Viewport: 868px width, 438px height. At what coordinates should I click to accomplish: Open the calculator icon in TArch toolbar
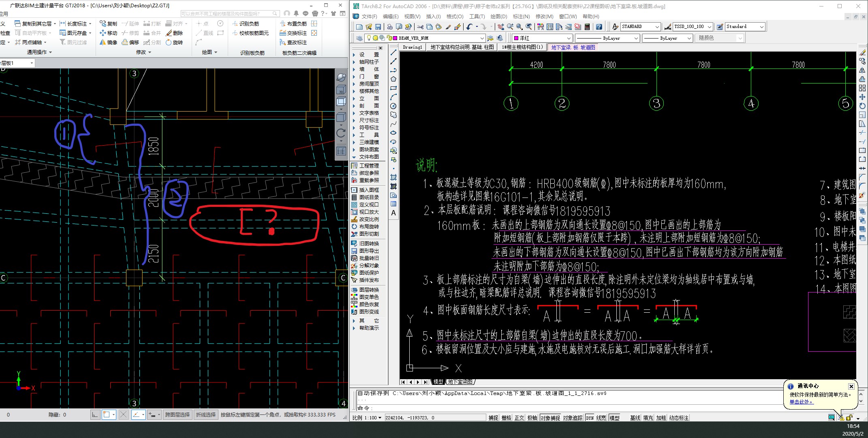pos(587,27)
